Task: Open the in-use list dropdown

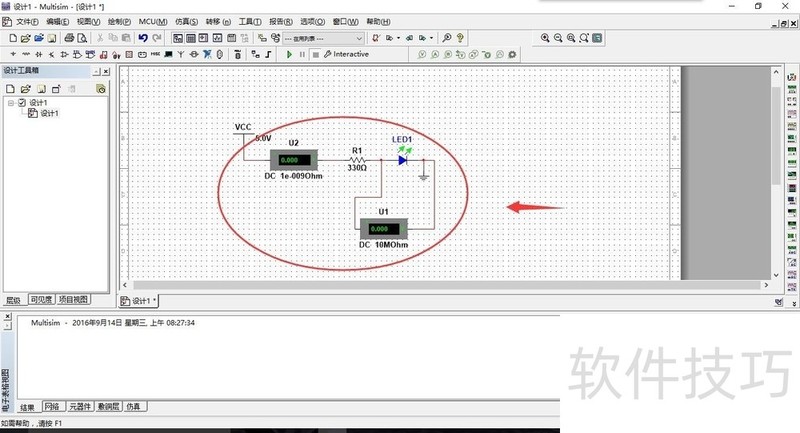Action: tap(323, 38)
